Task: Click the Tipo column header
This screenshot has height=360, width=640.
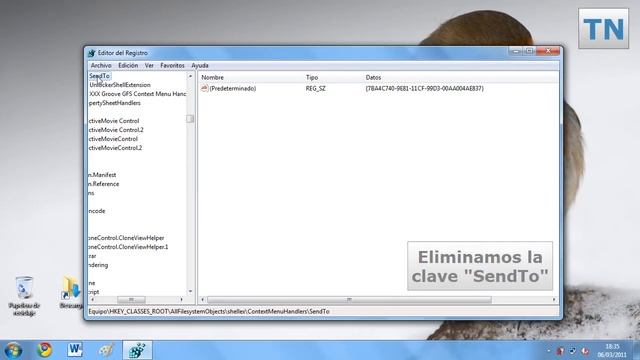Action: 312,77
